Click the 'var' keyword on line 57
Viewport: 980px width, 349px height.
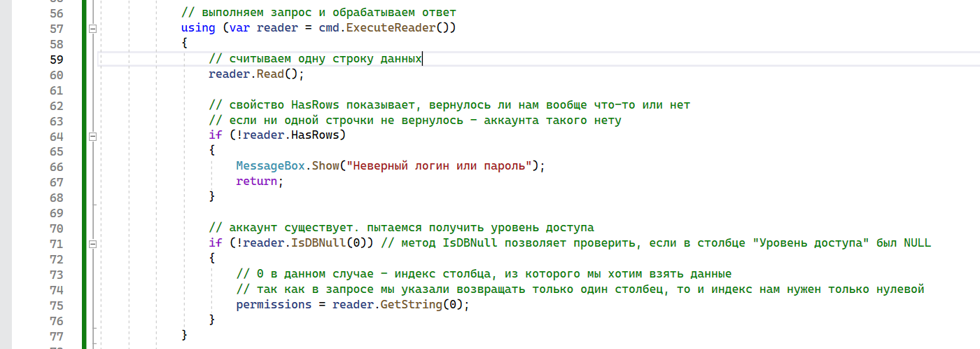click(x=240, y=29)
